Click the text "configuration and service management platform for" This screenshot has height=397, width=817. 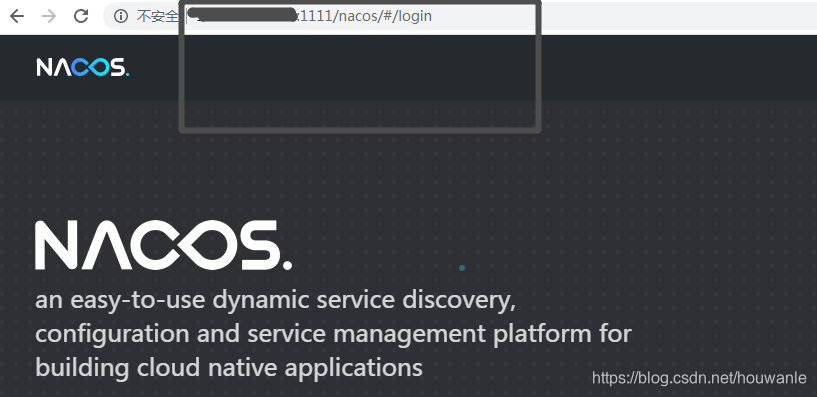(x=333, y=334)
